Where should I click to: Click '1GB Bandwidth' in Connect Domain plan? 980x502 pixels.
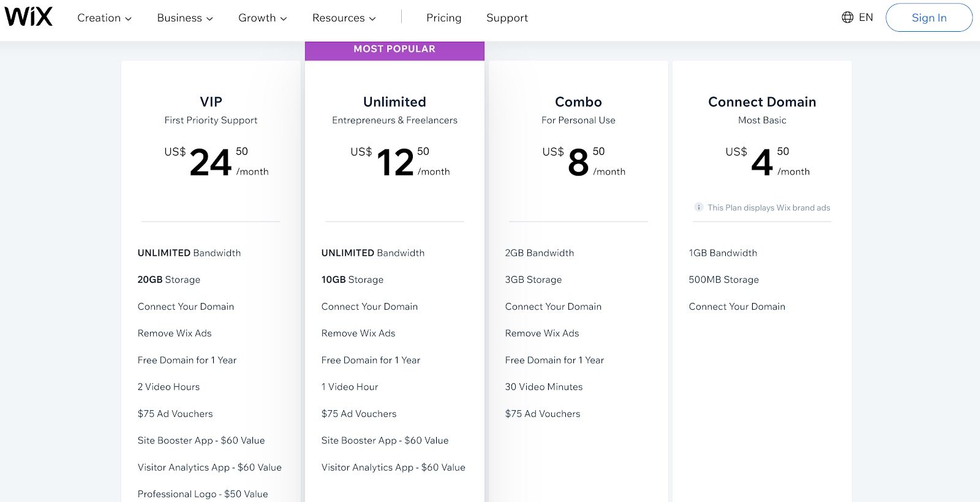(723, 253)
